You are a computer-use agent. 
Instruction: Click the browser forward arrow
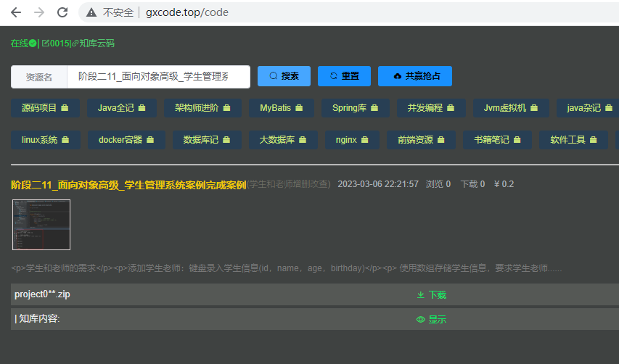tap(39, 12)
